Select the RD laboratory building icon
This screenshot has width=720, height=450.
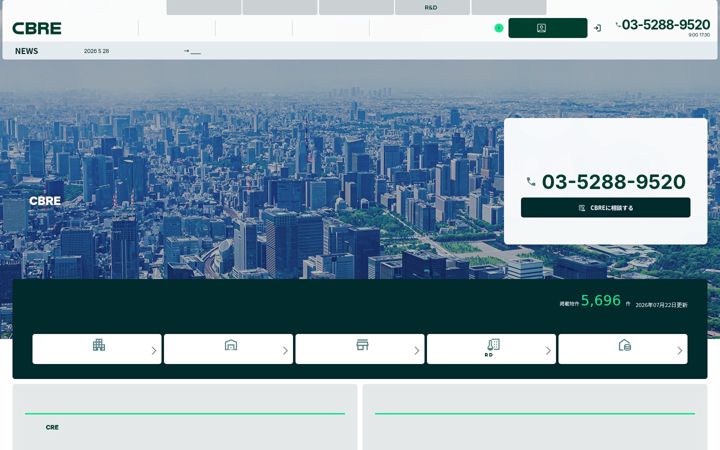pos(493,345)
